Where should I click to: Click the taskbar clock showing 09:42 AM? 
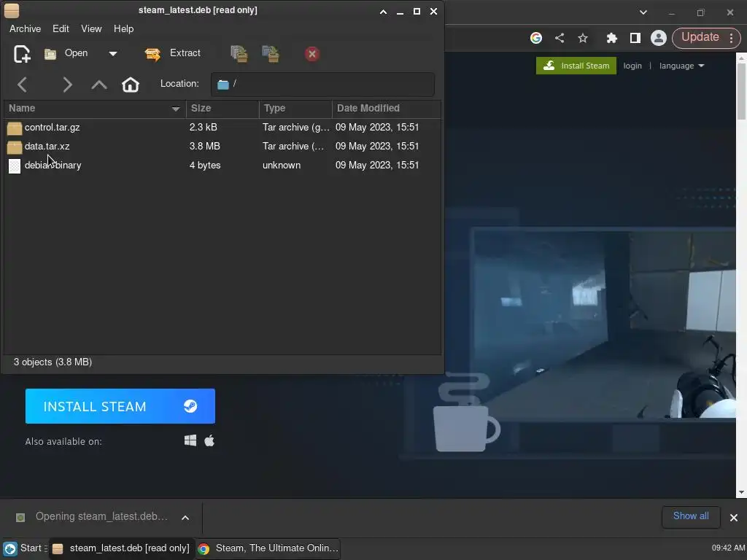point(729,548)
